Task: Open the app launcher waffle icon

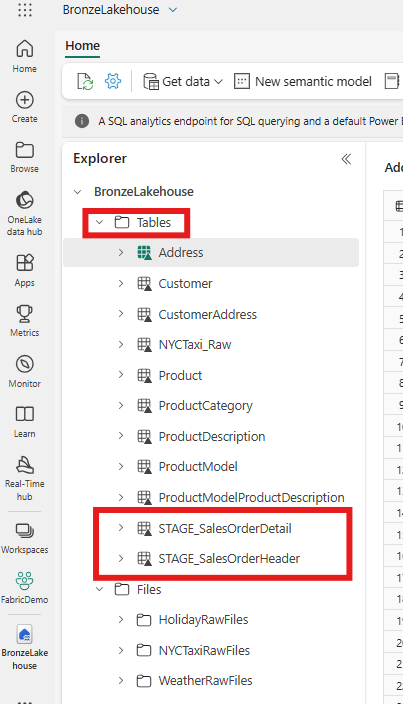Action: tap(25, 9)
